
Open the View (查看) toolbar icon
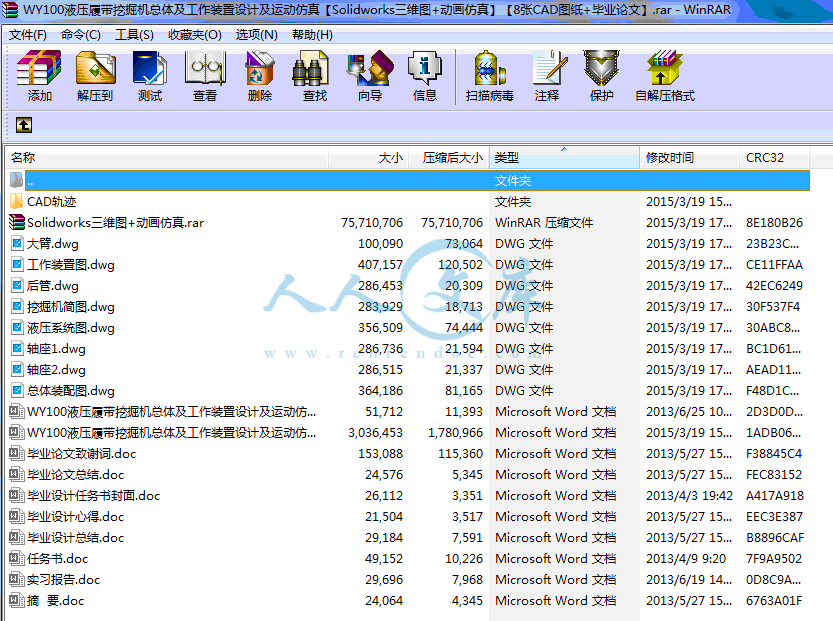(x=205, y=68)
